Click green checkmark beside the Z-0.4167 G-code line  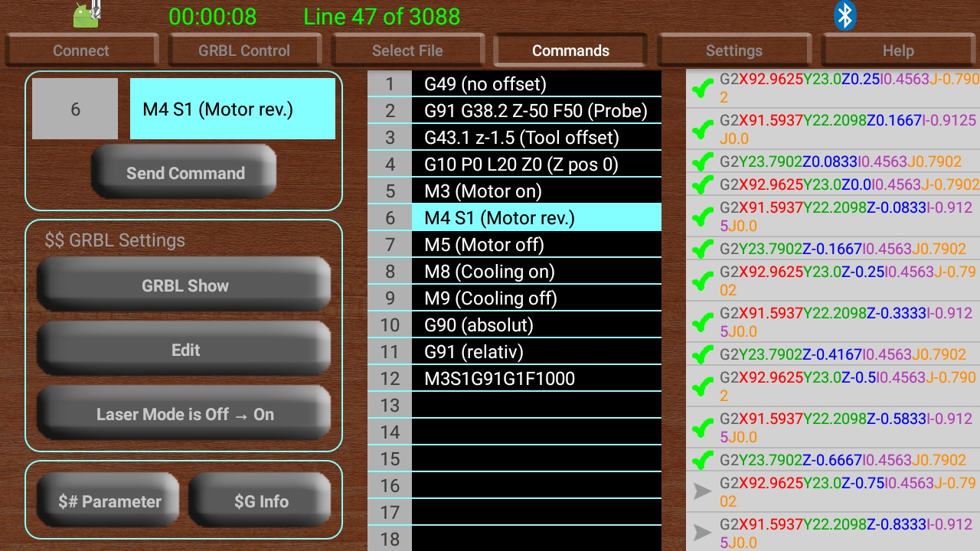[x=702, y=355]
